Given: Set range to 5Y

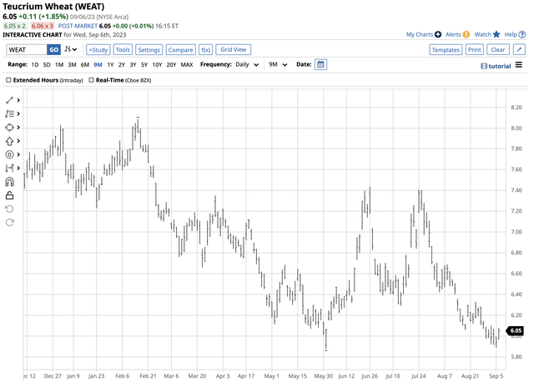Looking at the screenshot, I should click(144, 65).
